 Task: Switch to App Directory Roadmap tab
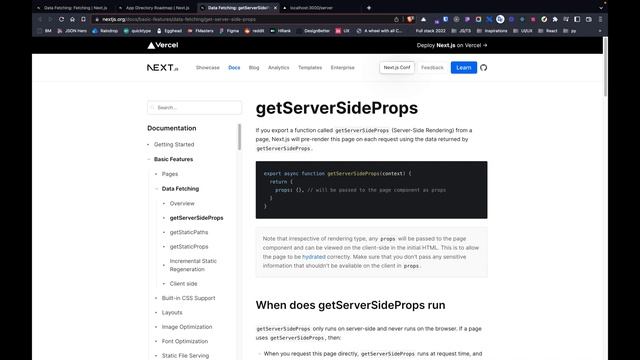[x=154, y=8]
